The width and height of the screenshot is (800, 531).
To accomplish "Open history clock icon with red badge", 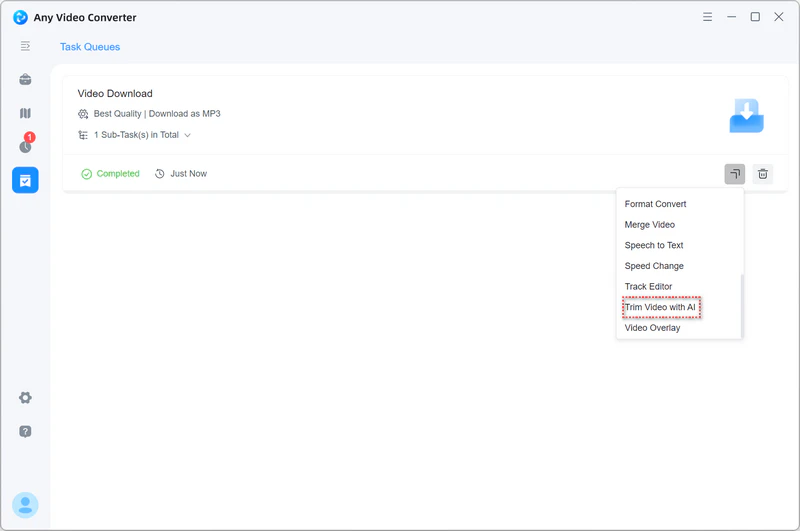I will [x=25, y=146].
